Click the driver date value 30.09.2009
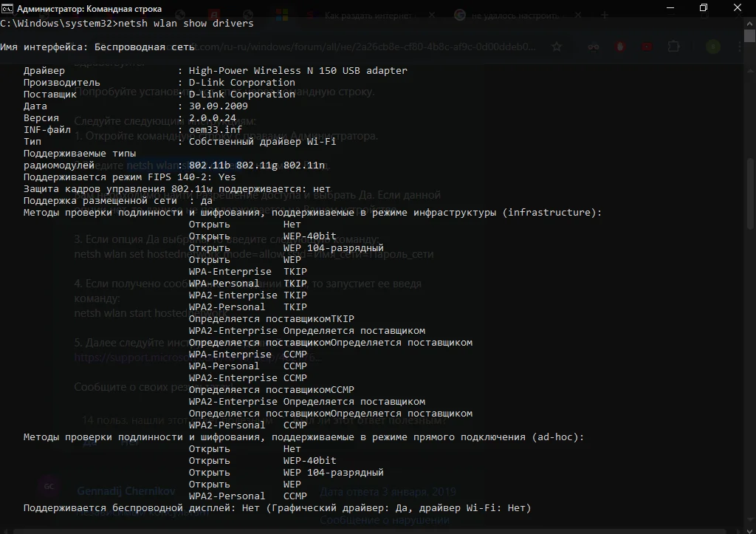The width and height of the screenshot is (756, 534). (x=218, y=106)
